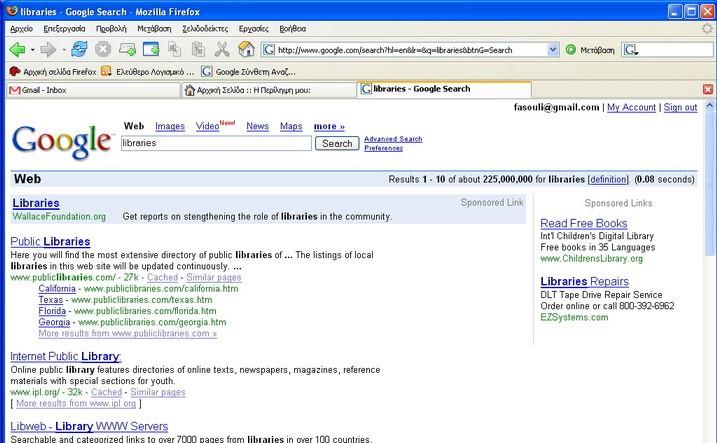Screen dimensions: 717x443
Task: Open the Video search link
Action: [x=207, y=126]
